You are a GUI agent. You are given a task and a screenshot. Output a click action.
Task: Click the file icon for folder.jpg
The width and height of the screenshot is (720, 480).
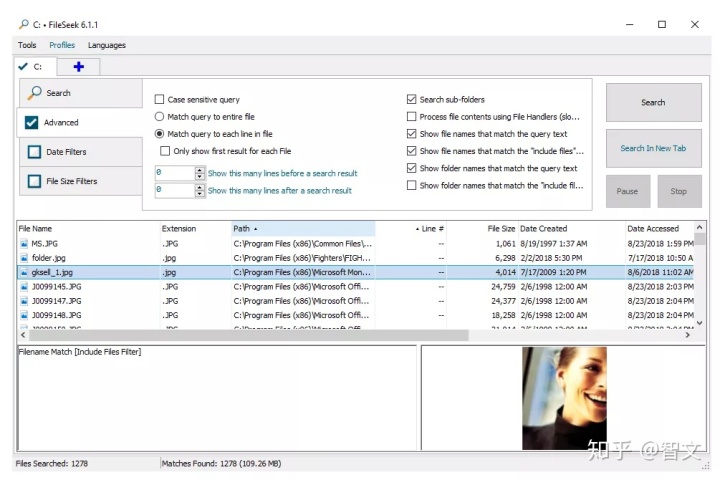(x=24, y=258)
